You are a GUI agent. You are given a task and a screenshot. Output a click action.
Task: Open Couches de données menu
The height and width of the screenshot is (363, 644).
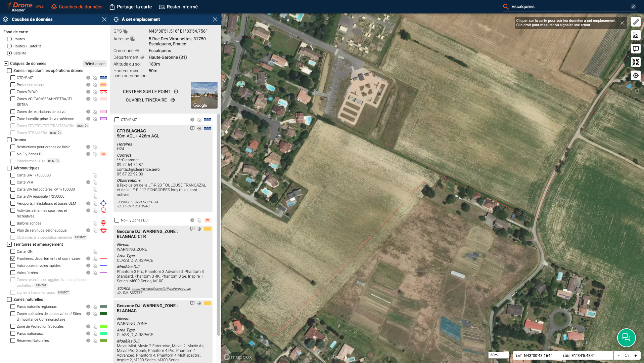click(77, 7)
